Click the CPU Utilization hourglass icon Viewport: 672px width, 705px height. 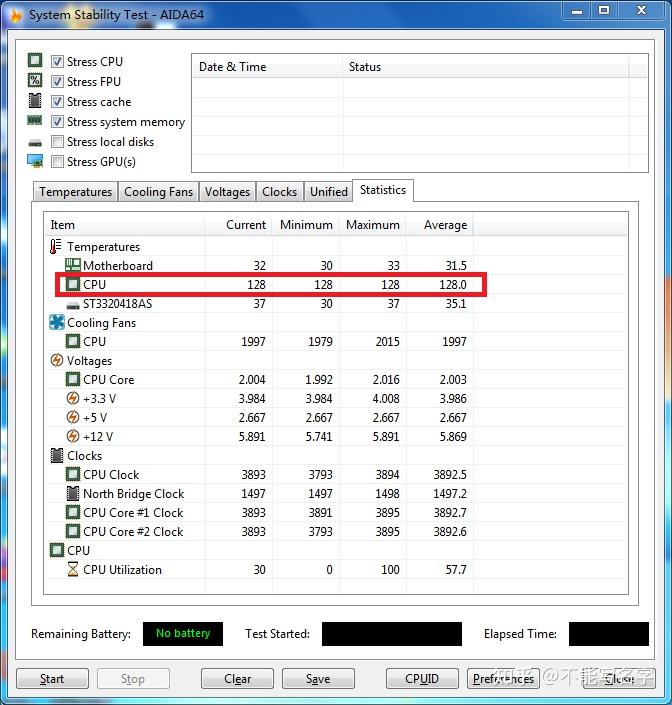click(73, 569)
